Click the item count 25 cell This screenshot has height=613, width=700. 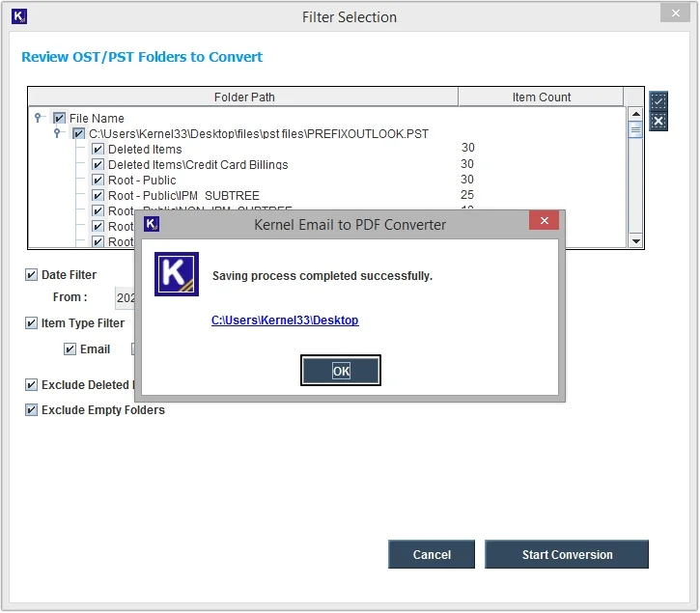pos(467,195)
